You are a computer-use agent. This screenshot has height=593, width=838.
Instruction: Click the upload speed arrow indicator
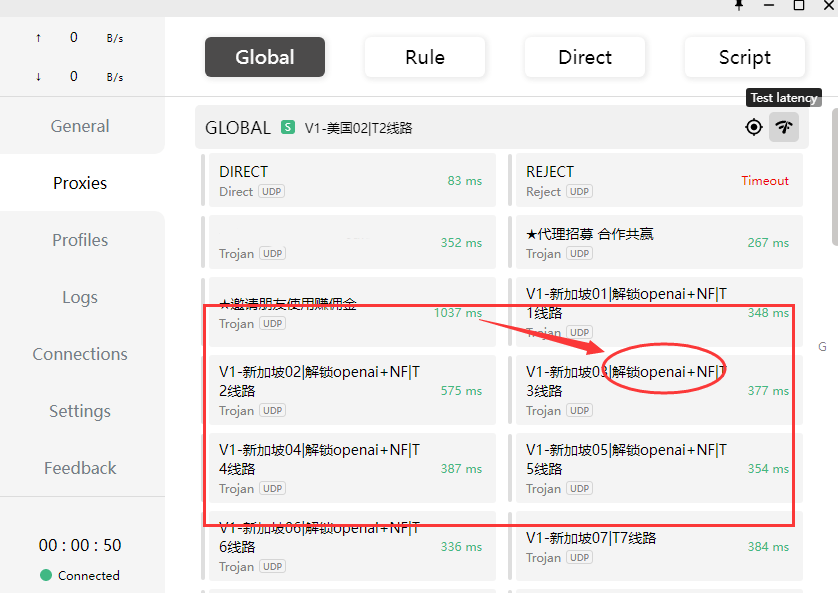38,38
